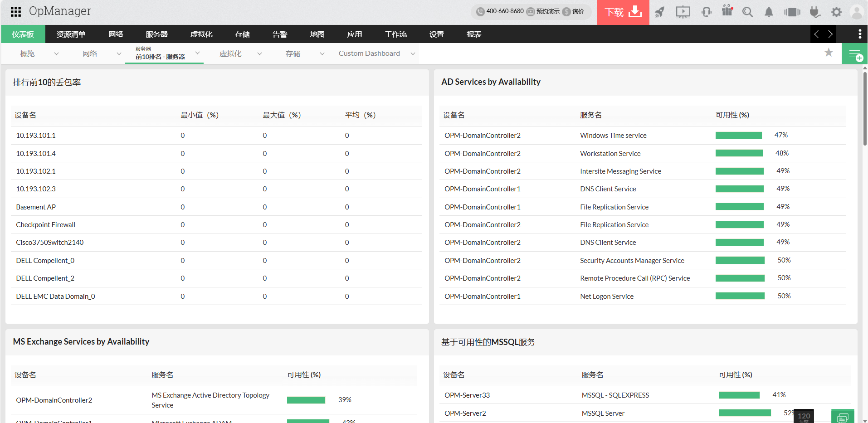Click the Windows Time service name
The image size is (868, 423).
pos(613,136)
